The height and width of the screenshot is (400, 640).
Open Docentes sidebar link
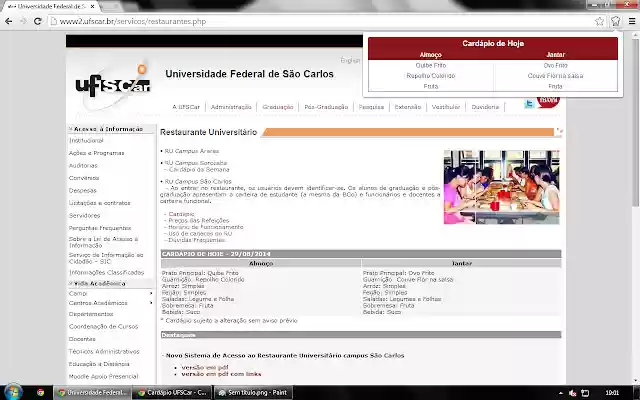[x=82, y=339]
